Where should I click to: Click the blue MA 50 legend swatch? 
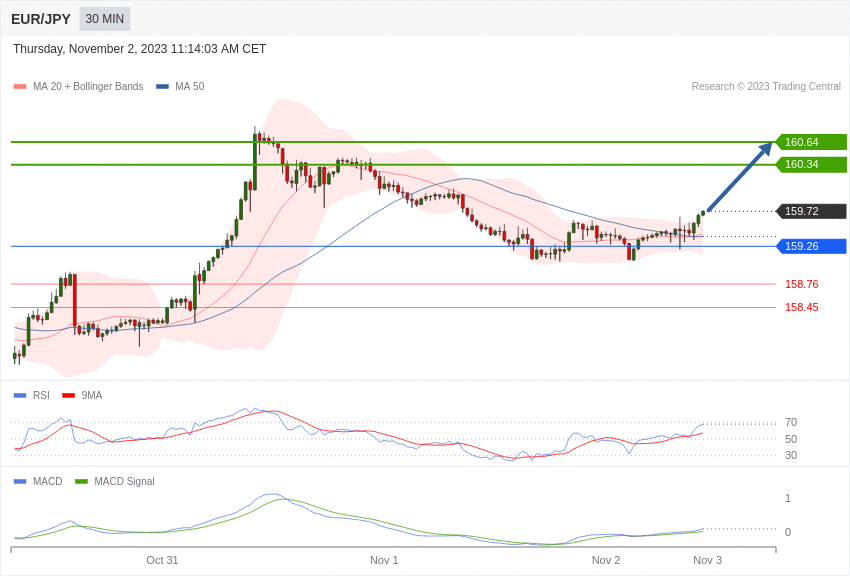162,87
